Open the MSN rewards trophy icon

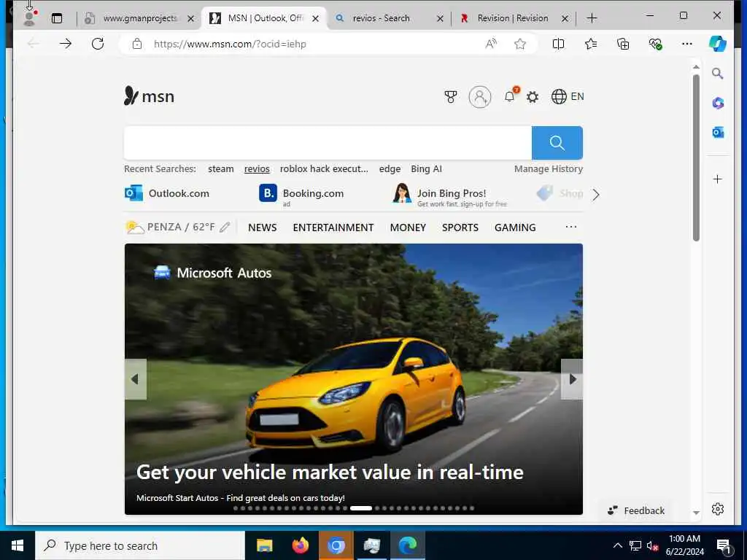click(x=451, y=97)
